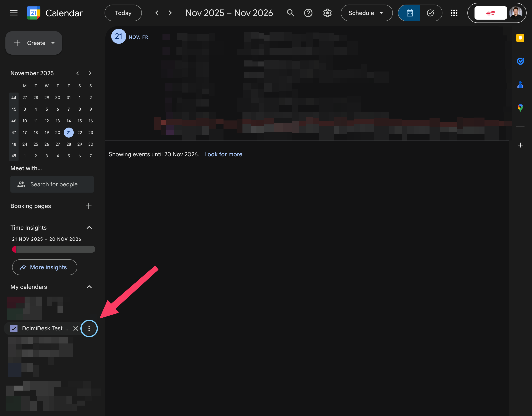Open the Support help icon
Viewport: 532px width, 416px height.
[x=308, y=13]
